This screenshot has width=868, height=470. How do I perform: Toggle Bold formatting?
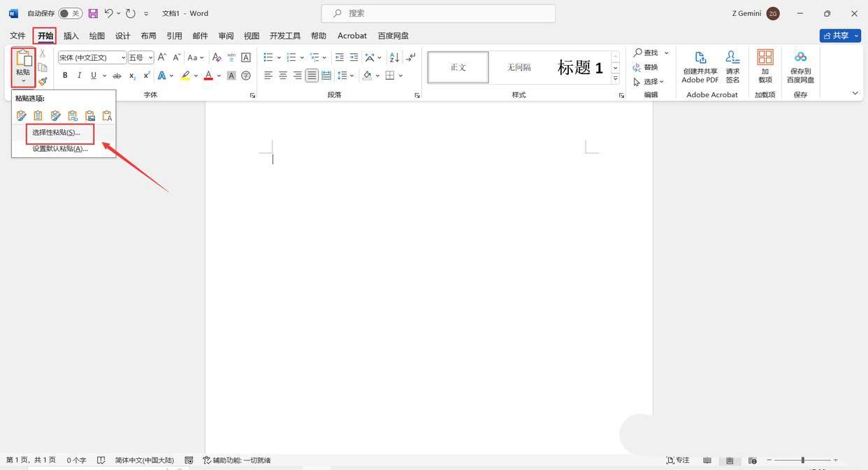click(65, 76)
